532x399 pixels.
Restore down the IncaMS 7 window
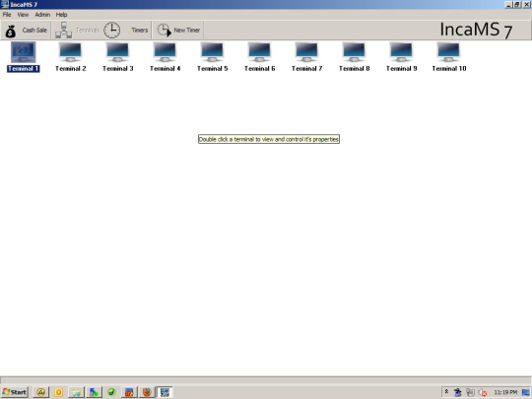click(x=517, y=4)
